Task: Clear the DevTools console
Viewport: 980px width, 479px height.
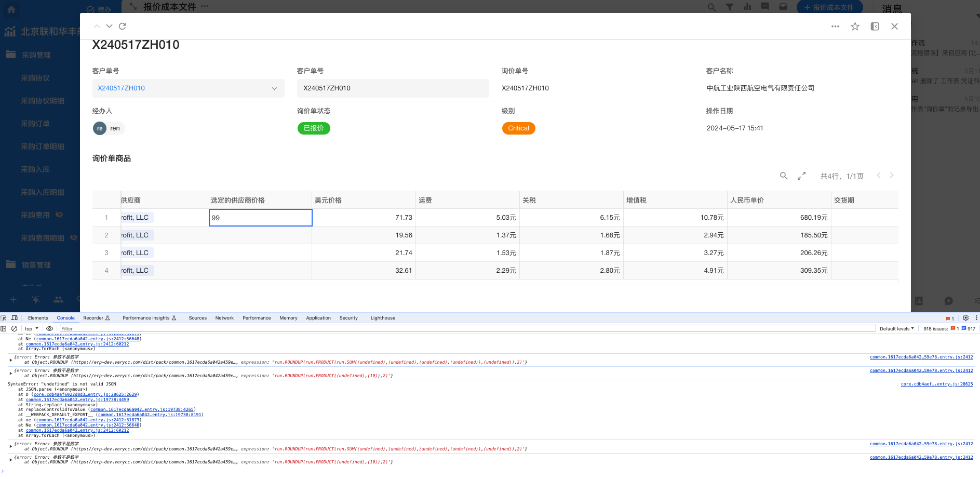Action: [15, 329]
